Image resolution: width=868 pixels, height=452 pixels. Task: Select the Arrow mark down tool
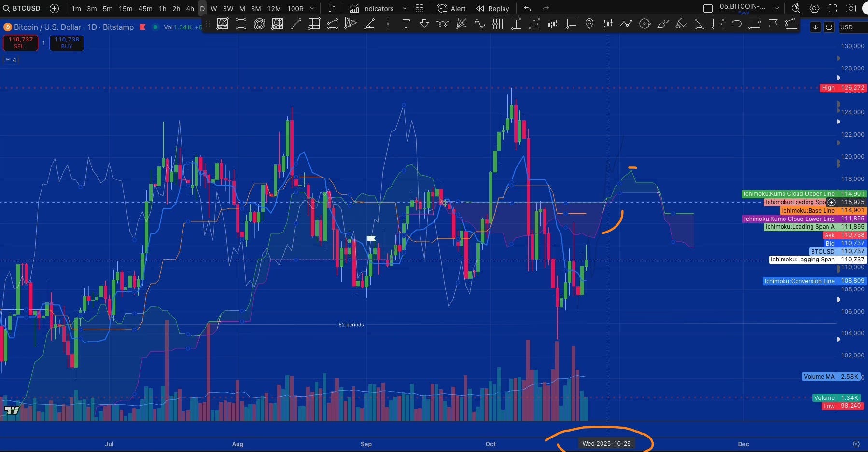[424, 24]
